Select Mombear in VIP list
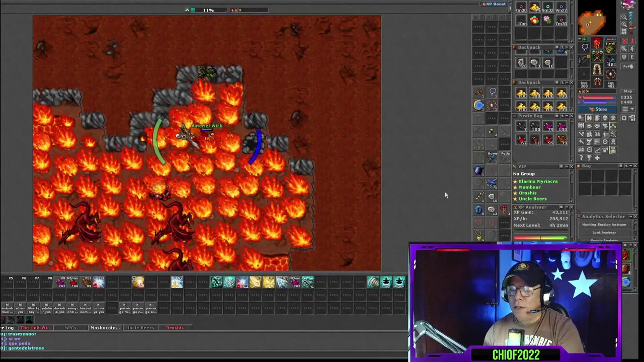This screenshot has width=644, height=362. (x=530, y=187)
